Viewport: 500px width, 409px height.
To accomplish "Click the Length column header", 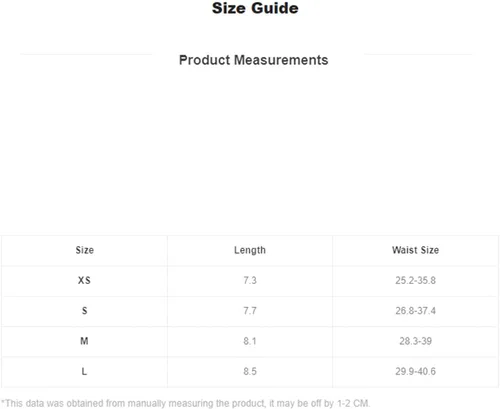I will pos(250,250).
